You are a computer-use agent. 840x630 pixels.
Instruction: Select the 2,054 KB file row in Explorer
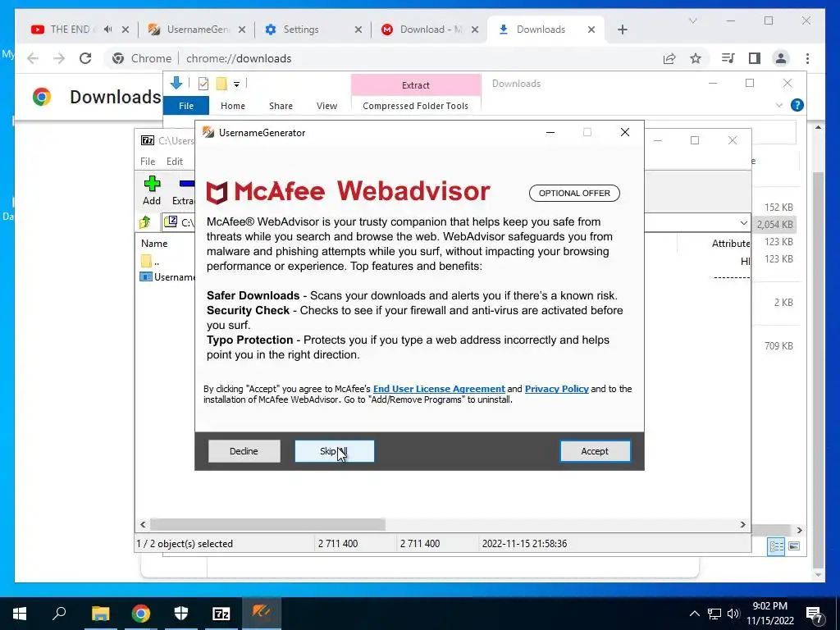click(774, 225)
